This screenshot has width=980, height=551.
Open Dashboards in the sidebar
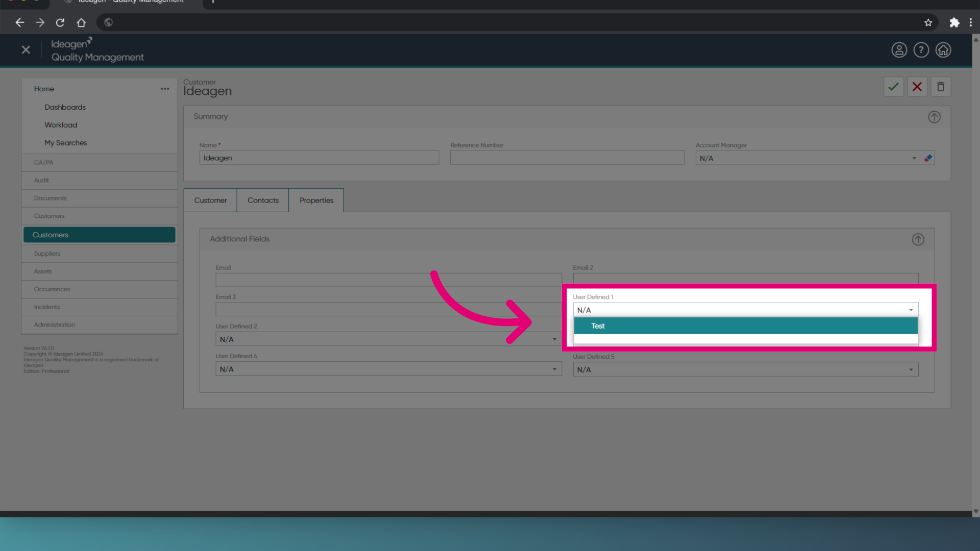click(x=65, y=107)
